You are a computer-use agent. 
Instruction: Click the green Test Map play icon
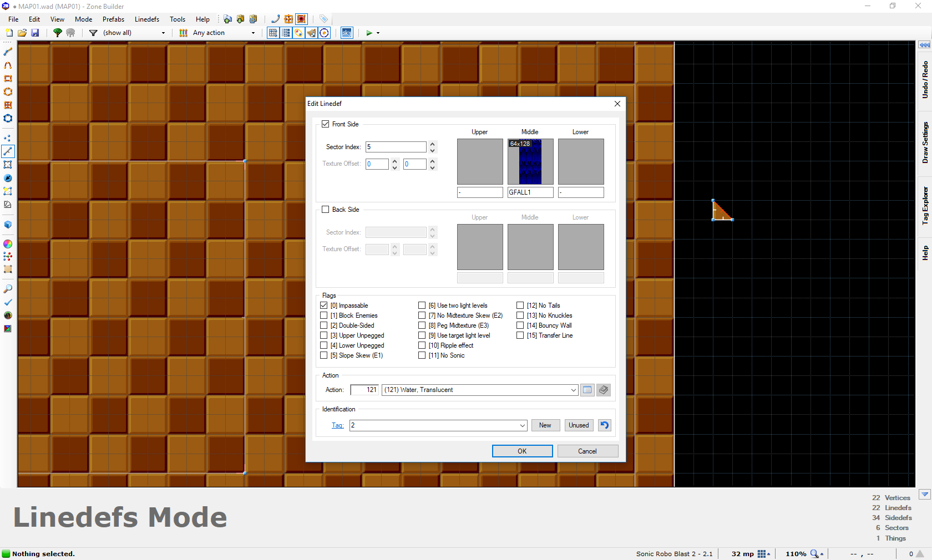tap(369, 33)
